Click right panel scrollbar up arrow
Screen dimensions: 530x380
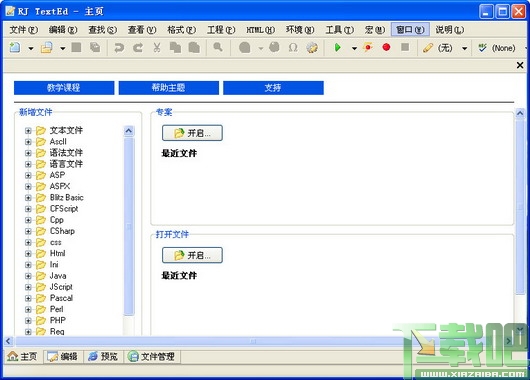point(520,113)
